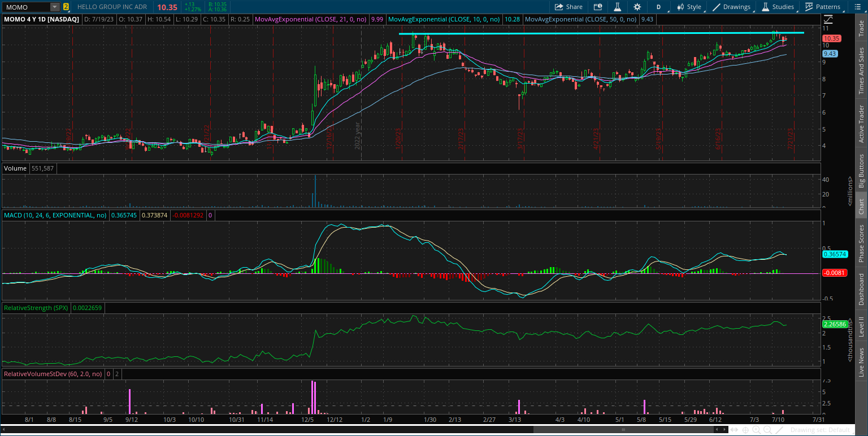
Task: Click the ask A: 10.36 quote
Action: pyautogui.click(x=218, y=10)
